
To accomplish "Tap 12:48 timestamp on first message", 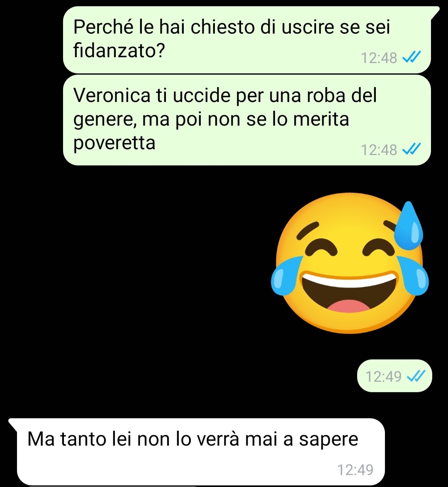I will coord(379,58).
